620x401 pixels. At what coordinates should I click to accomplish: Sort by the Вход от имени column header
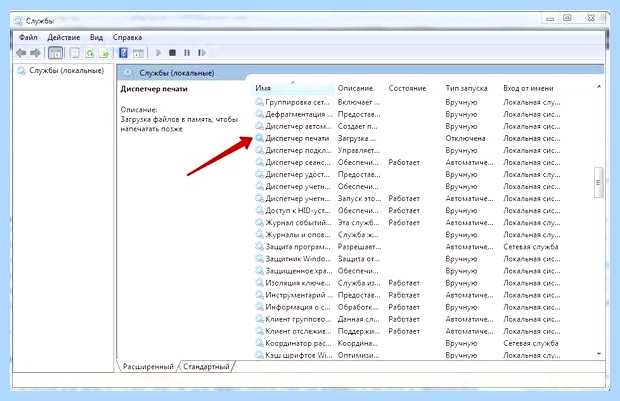pos(528,88)
